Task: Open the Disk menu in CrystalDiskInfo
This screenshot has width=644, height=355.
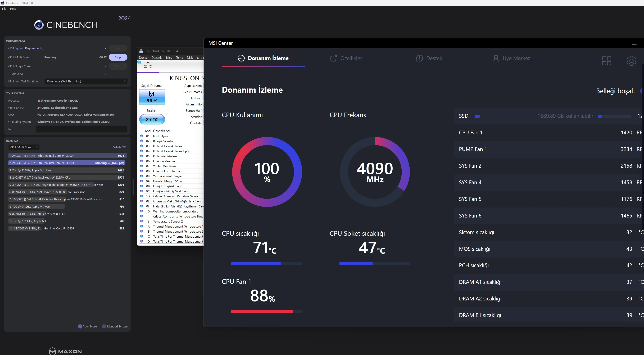Action: (190, 57)
